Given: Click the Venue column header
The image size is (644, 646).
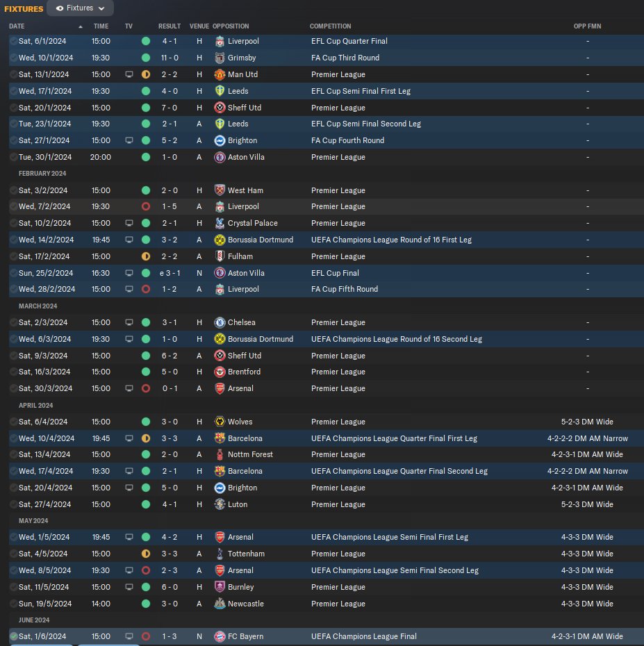Looking at the screenshot, I should point(199,26).
